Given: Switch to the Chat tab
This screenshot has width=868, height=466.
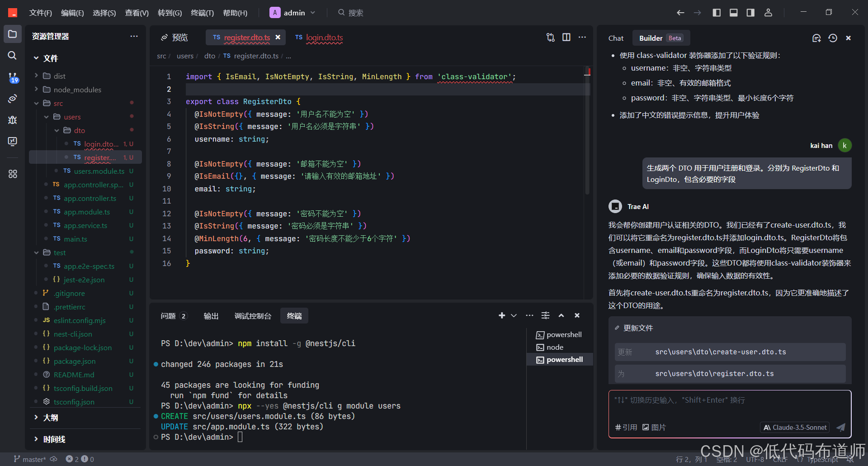Looking at the screenshot, I should pyautogui.click(x=616, y=38).
